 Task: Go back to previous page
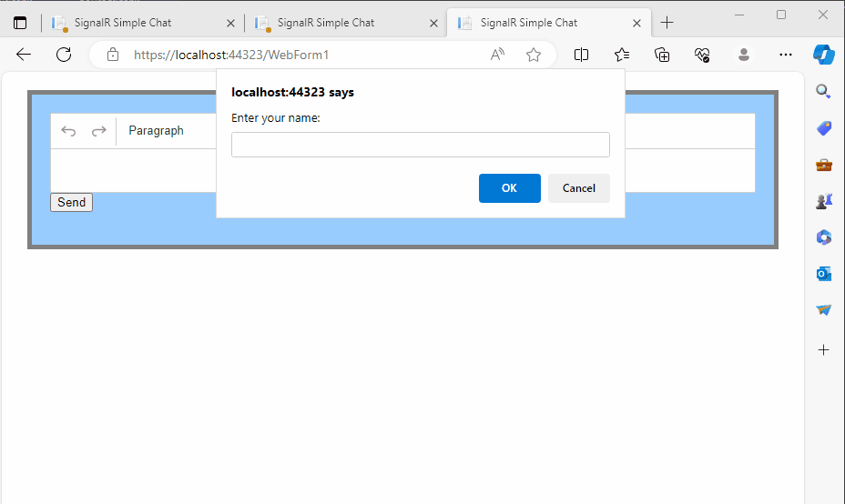click(x=24, y=55)
